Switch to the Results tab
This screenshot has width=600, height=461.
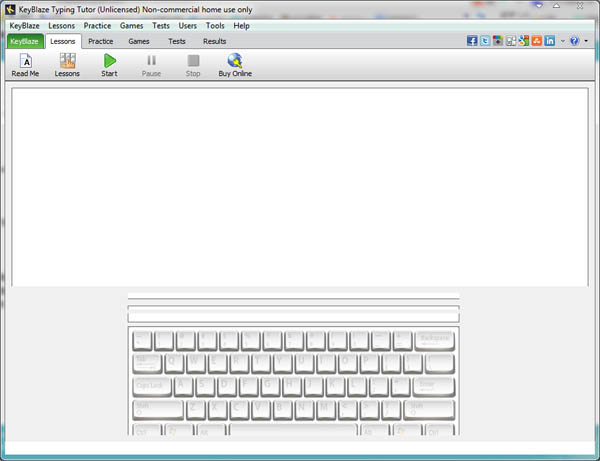pyautogui.click(x=214, y=41)
